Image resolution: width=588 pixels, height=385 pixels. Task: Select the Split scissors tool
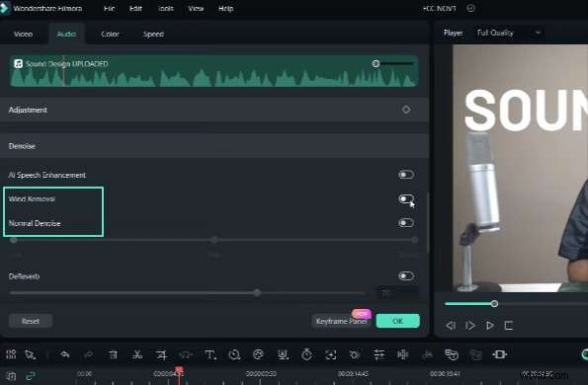click(137, 354)
